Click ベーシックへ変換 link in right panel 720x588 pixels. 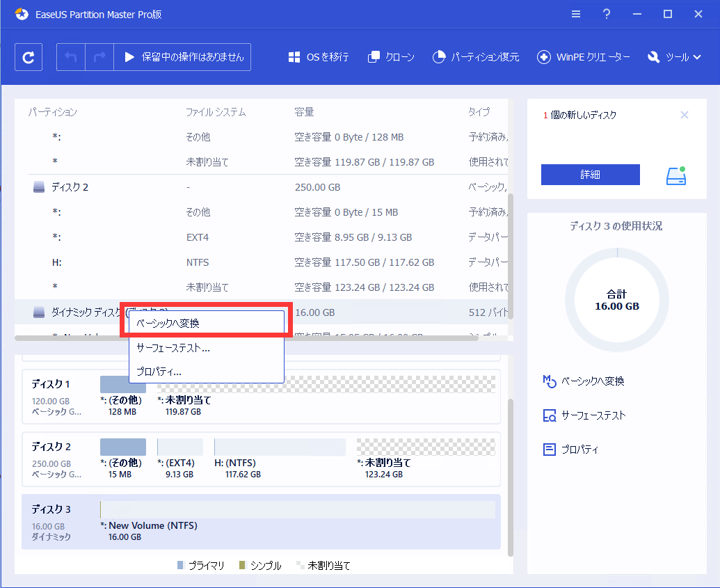coord(593,381)
